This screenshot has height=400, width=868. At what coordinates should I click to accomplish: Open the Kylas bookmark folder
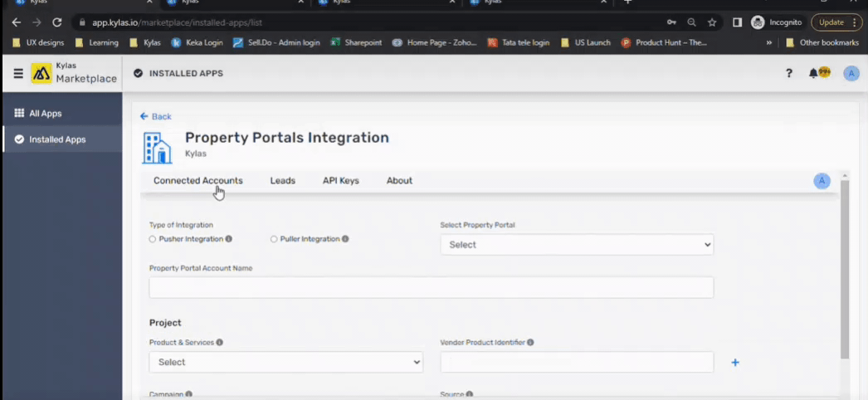tap(145, 42)
